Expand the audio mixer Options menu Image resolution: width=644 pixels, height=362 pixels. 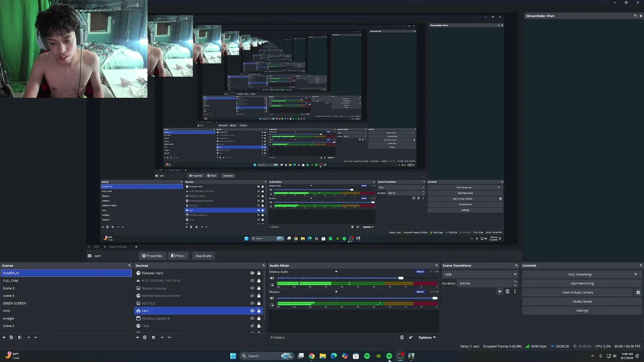click(x=427, y=337)
